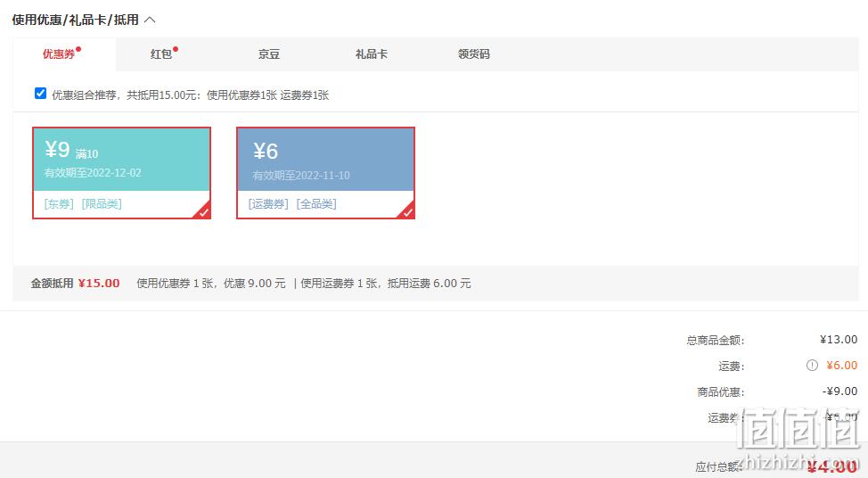Click the [运费券] tag on ¥6 coupon
Screen dimensions: 868x478
268,204
